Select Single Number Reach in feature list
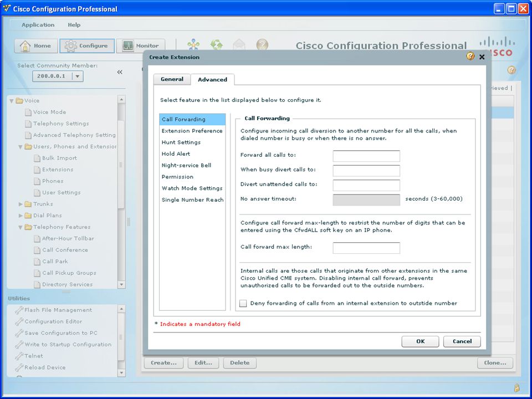Viewport: 532px width, 399px height. [192, 200]
